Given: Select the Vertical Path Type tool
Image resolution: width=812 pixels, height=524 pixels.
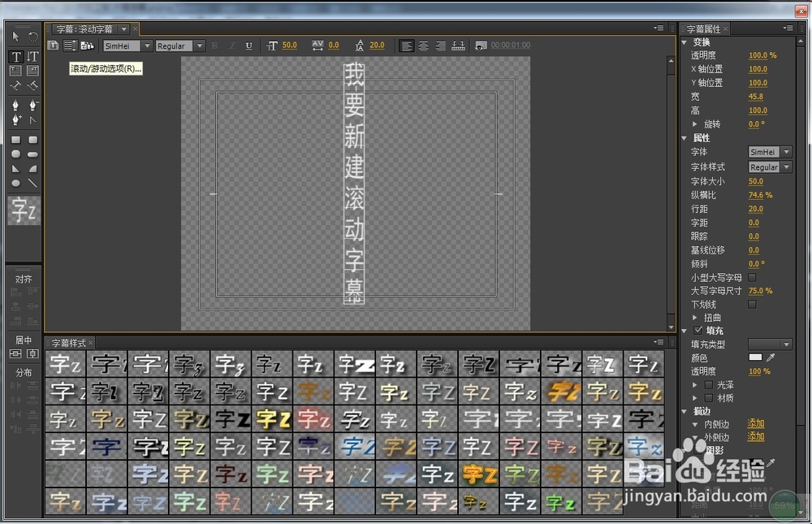Looking at the screenshot, I should tap(32, 85).
